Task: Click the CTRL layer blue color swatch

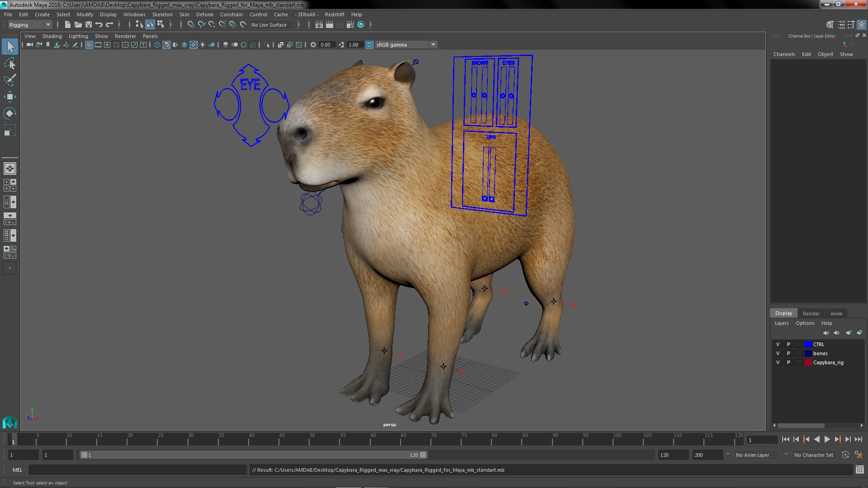Action: (x=808, y=344)
